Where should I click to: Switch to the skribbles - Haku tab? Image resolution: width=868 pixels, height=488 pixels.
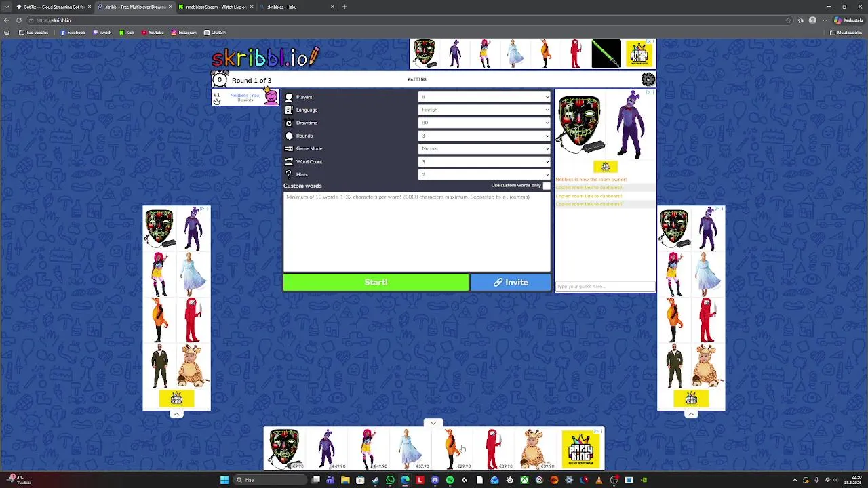[x=297, y=7]
